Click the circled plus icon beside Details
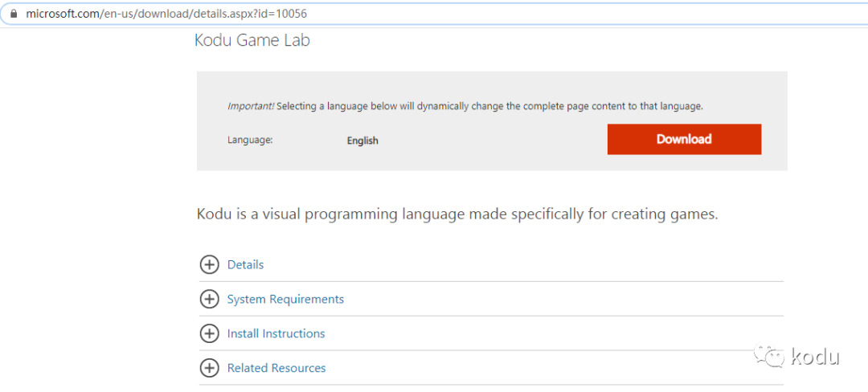Viewport: 868px width, 392px height. tap(209, 264)
